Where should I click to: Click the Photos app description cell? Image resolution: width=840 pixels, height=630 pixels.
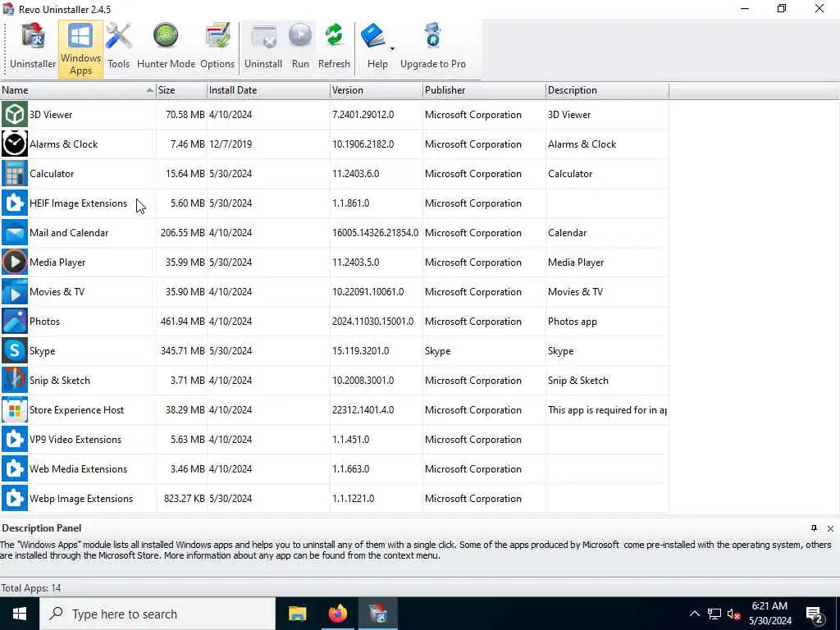(572, 322)
